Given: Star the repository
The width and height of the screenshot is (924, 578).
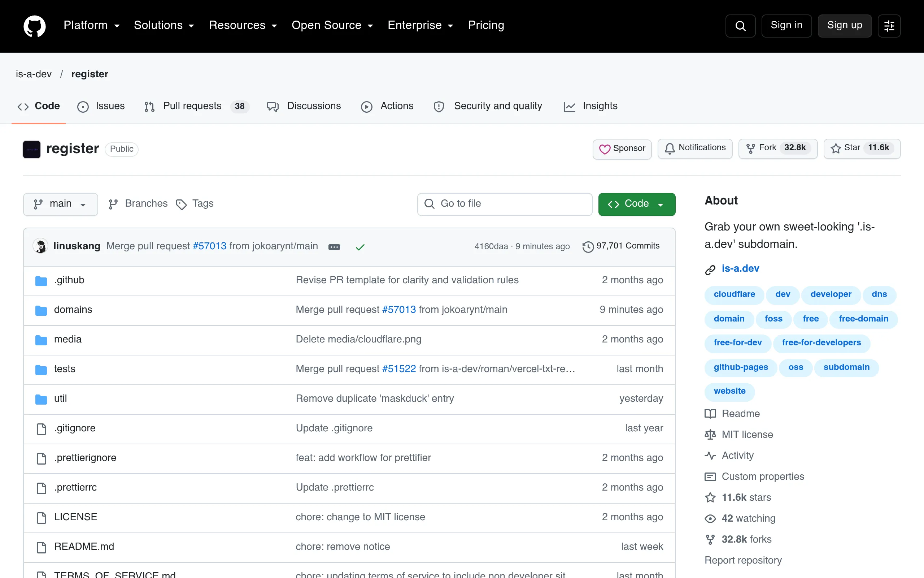Looking at the screenshot, I should pos(862,148).
